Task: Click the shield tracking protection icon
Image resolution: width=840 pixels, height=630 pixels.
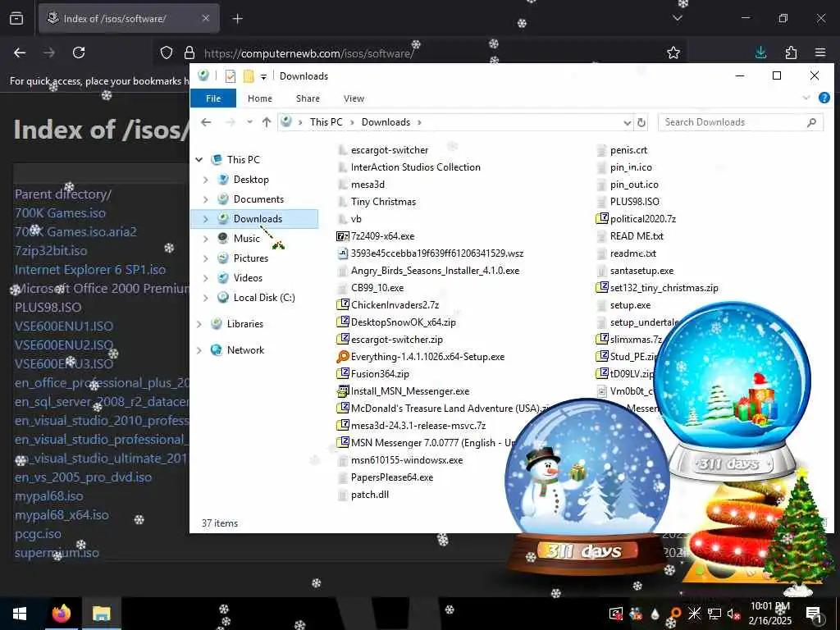Action: (167, 52)
